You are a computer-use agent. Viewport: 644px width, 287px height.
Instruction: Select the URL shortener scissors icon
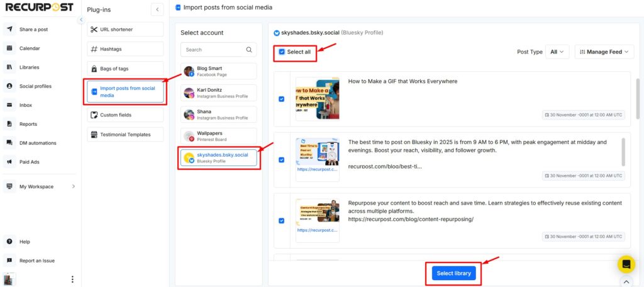point(94,30)
